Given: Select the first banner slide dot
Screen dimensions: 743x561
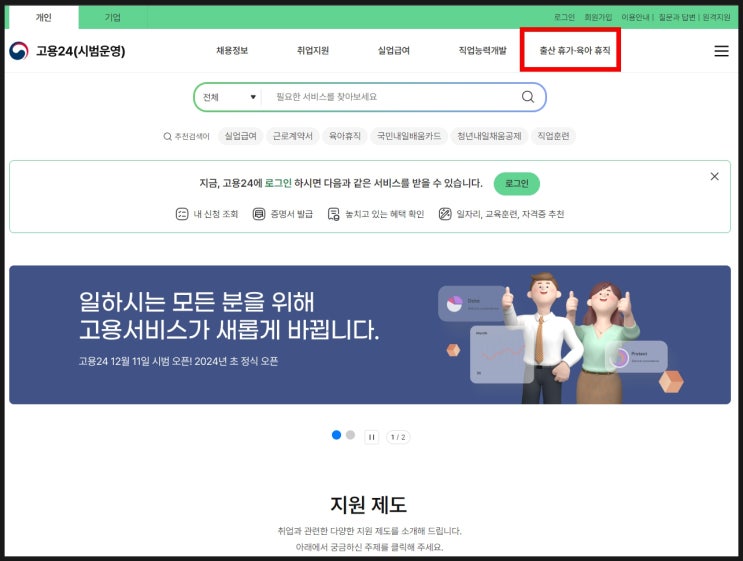Looking at the screenshot, I should tap(336, 435).
